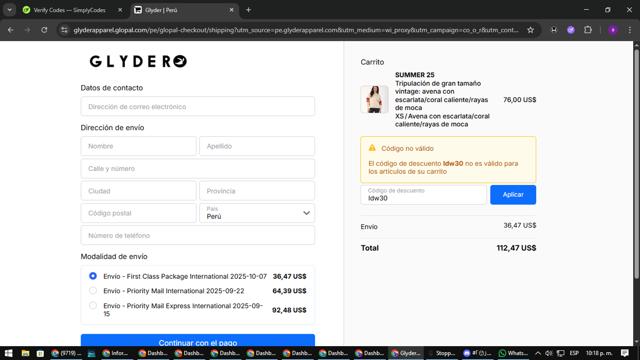Click the taskbar clock showing 10:18 p. m.
Viewport: 640px width, 360px height.
coord(599,353)
